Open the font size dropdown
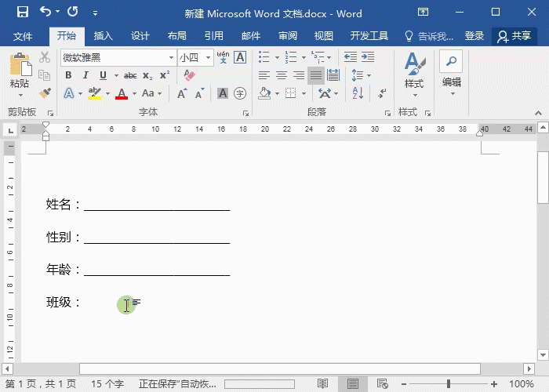 pyautogui.click(x=208, y=57)
